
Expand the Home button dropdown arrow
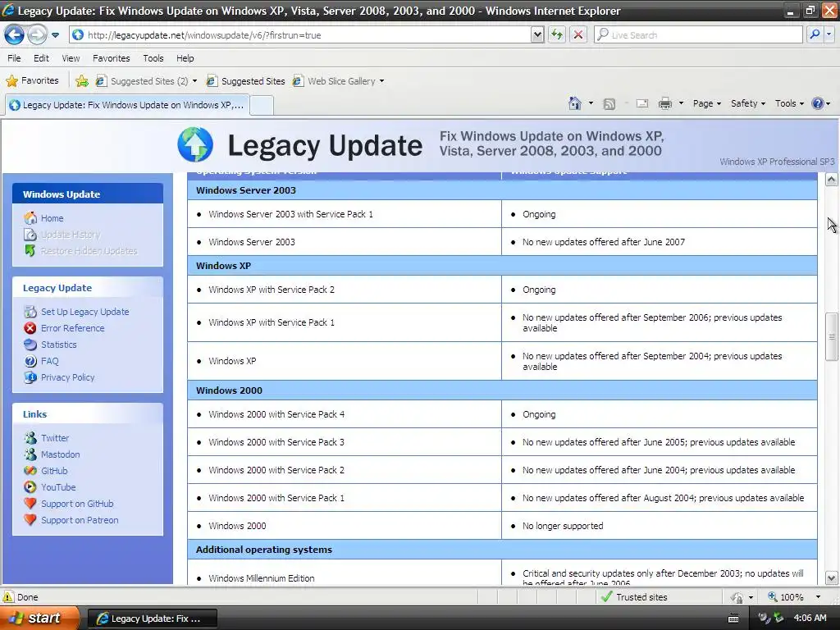pyautogui.click(x=591, y=103)
